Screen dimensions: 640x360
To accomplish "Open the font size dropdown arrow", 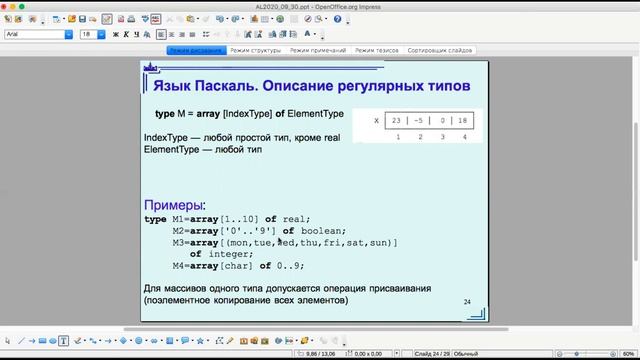I will click(101, 34).
